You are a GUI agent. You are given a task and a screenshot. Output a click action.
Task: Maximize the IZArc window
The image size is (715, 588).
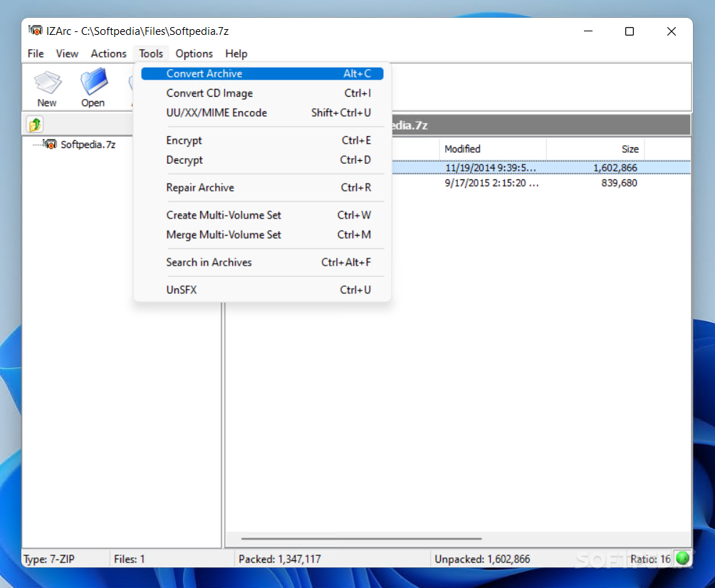point(630,31)
